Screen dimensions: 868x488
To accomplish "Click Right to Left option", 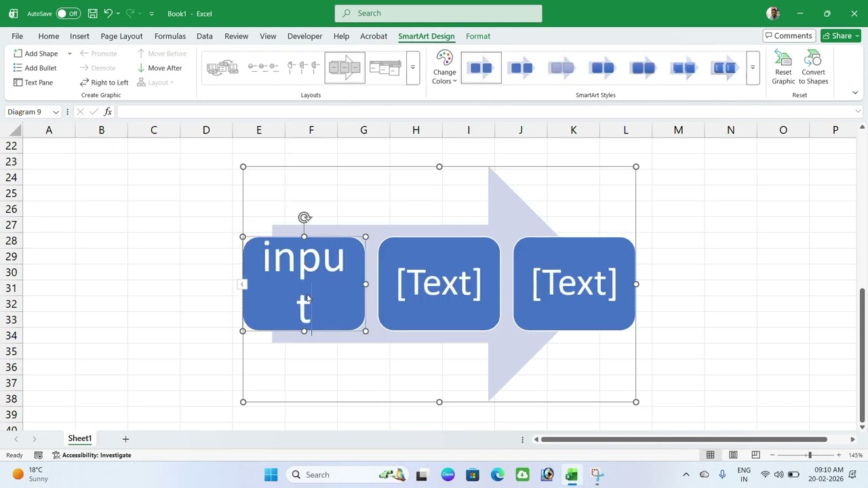I will tap(104, 83).
